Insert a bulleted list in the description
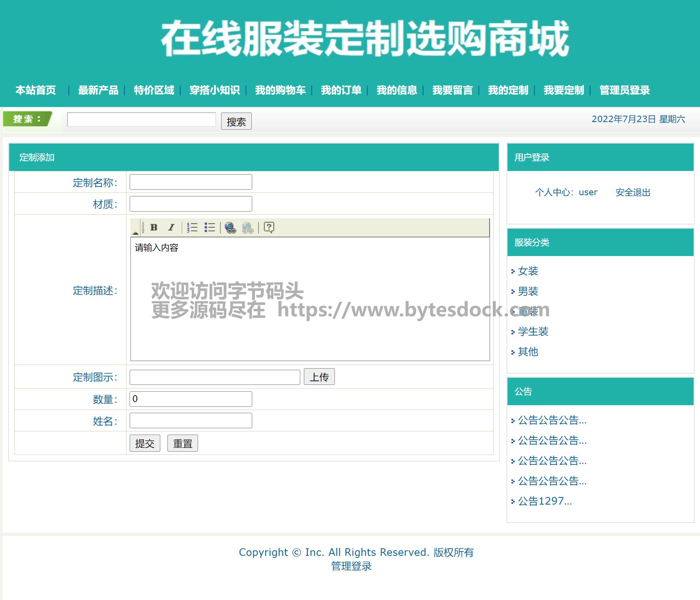700x600 pixels. pos(210,227)
